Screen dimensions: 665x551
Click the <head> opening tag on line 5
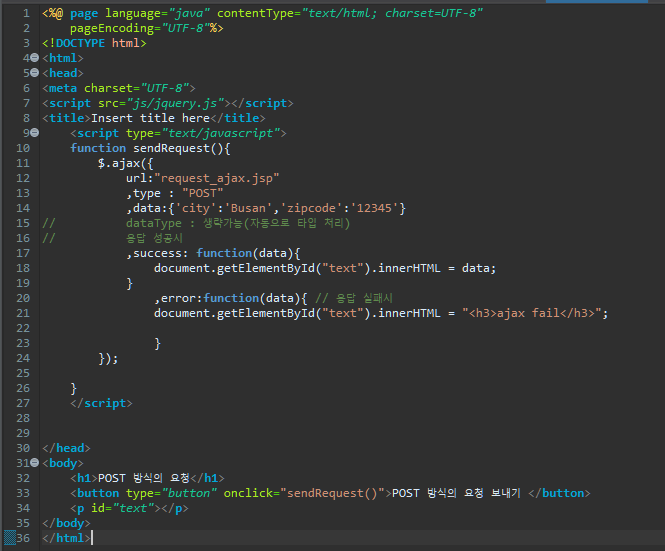[x=63, y=73]
